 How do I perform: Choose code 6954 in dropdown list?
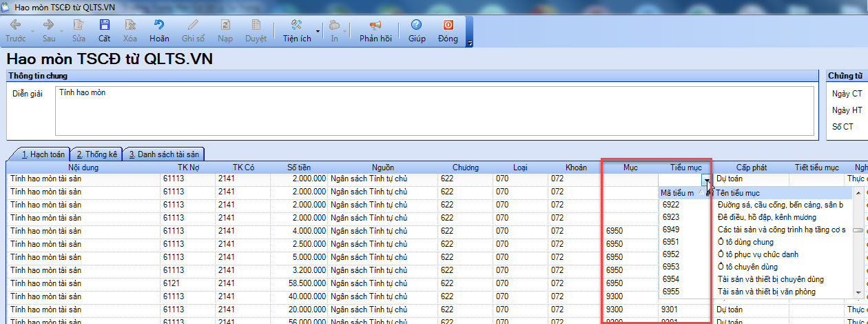[x=671, y=279]
